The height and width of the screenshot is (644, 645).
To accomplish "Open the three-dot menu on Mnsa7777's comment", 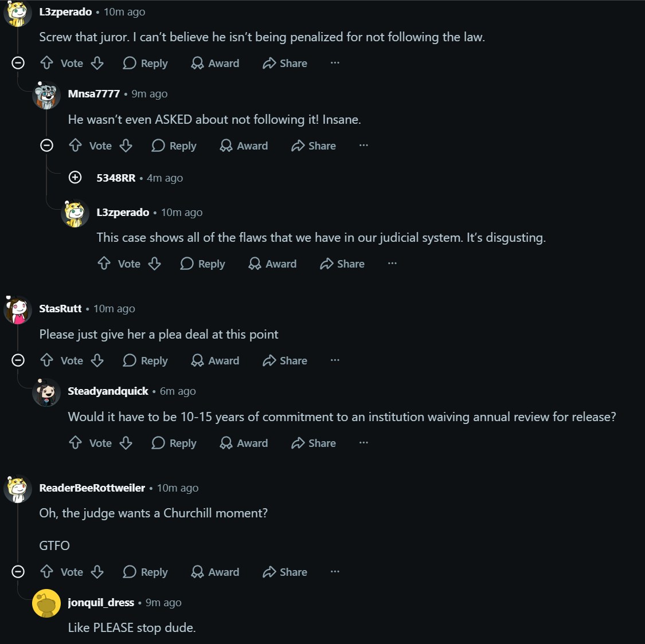I will pyautogui.click(x=363, y=145).
